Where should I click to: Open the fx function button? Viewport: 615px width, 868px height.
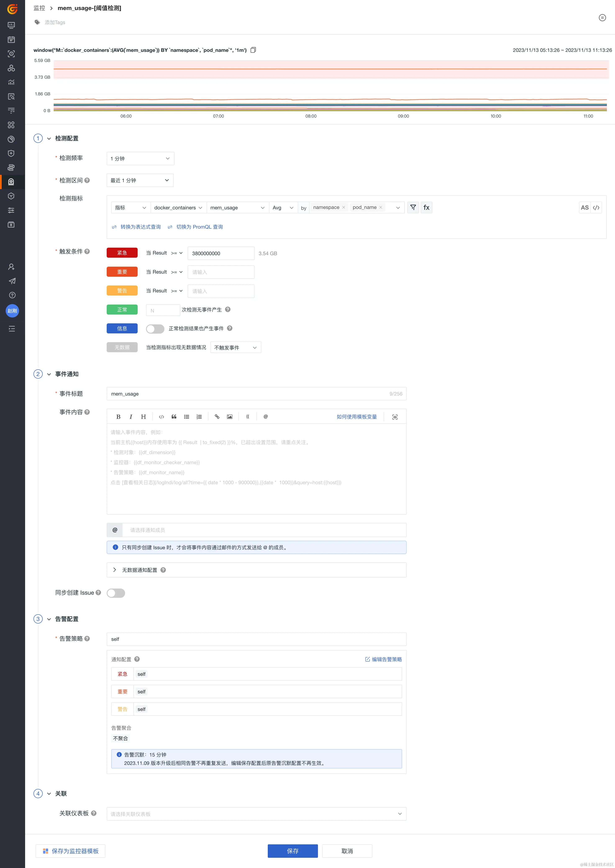[426, 207]
